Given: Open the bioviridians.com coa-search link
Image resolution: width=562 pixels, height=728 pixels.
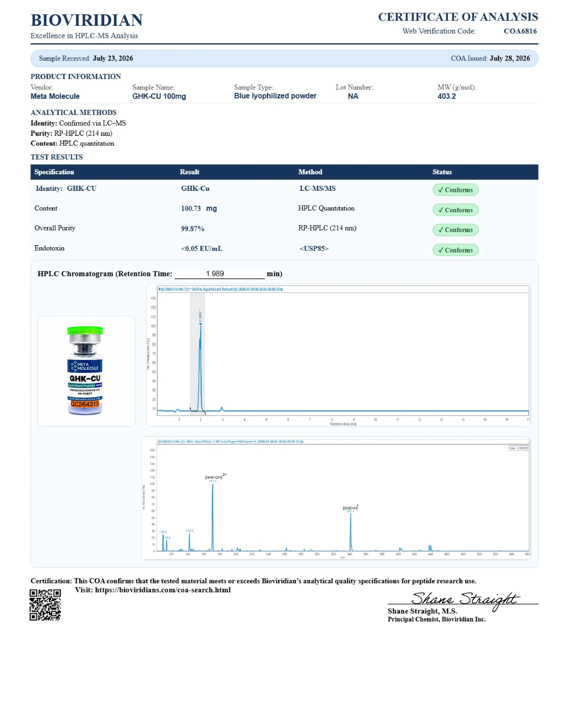Looking at the screenshot, I should 163,590.
